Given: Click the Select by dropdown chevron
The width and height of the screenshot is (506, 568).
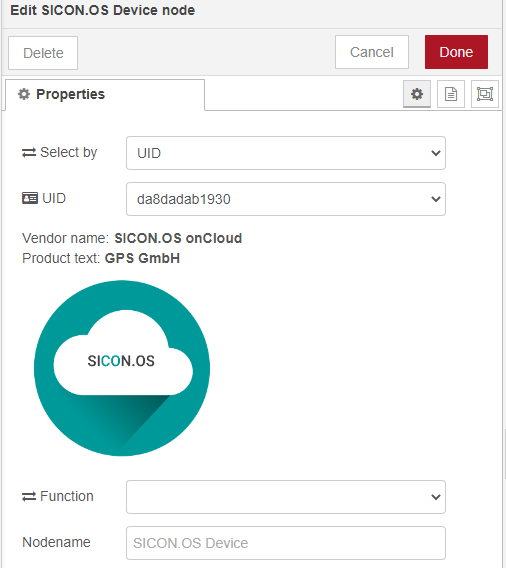Looking at the screenshot, I should [x=436, y=153].
